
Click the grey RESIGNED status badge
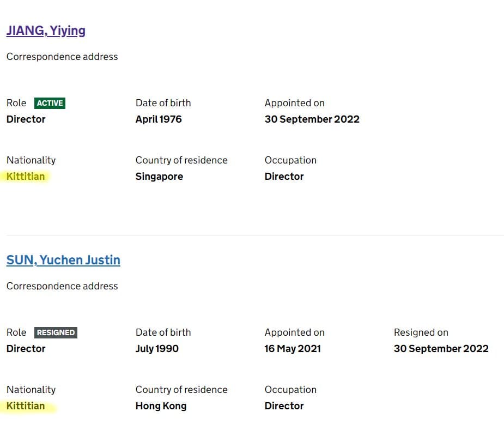(x=56, y=332)
